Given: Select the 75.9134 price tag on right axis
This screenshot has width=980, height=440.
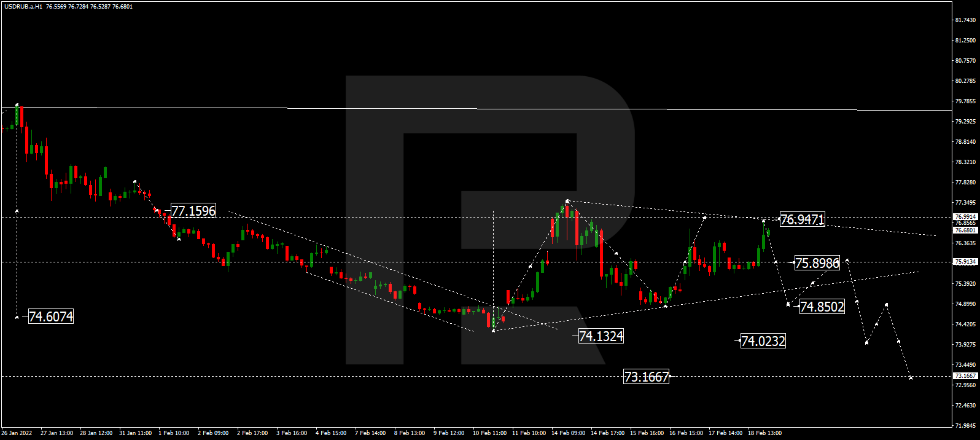Looking at the screenshot, I should (965, 262).
